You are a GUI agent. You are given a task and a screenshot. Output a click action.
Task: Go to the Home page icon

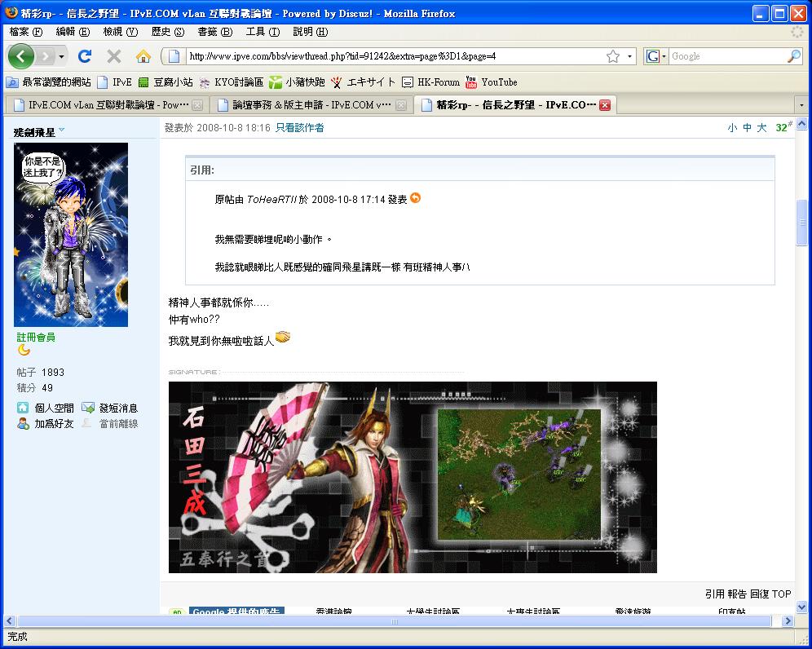pyautogui.click(x=143, y=56)
